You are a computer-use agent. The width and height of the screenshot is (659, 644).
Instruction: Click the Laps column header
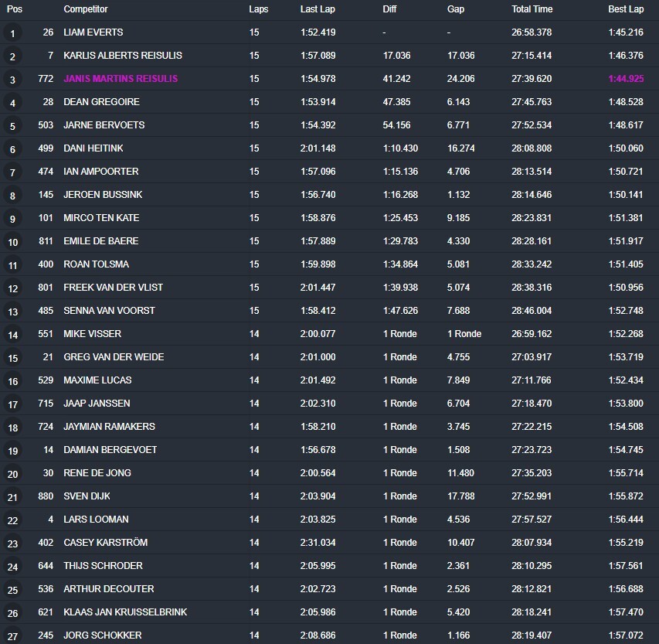pos(259,9)
